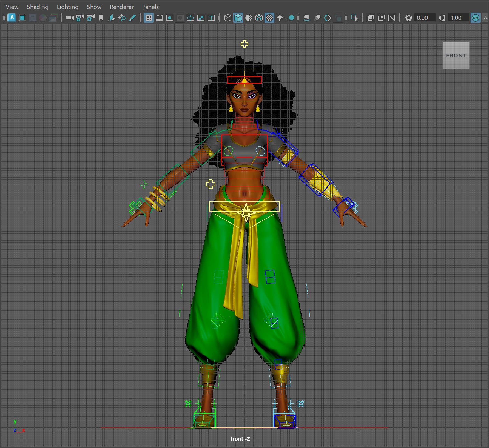The width and height of the screenshot is (489, 448).
Task: Toggle the Film Gate overlay
Action: point(159,18)
